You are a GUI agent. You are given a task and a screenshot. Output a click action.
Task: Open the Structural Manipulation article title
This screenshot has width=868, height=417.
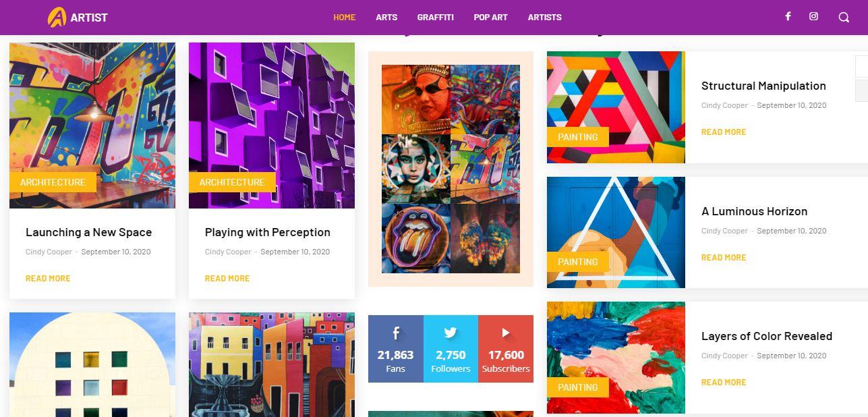tap(763, 86)
